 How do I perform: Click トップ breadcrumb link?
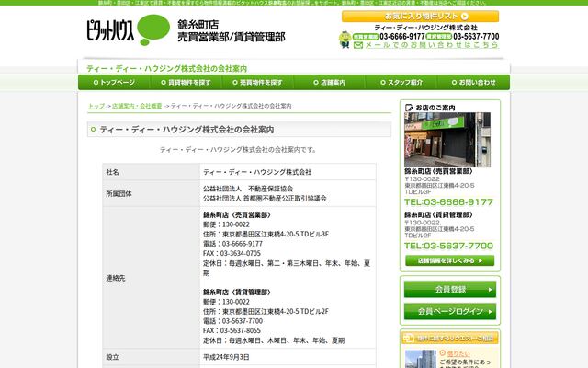(96, 106)
